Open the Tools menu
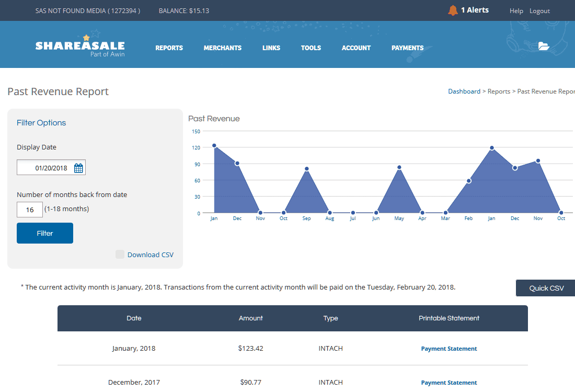Image resolution: width=575 pixels, height=392 pixels. point(311,48)
